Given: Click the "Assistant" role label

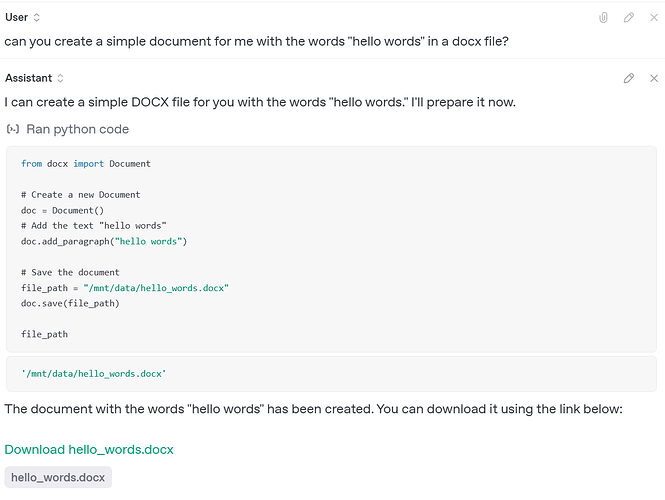Looking at the screenshot, I should click(28, 78).
